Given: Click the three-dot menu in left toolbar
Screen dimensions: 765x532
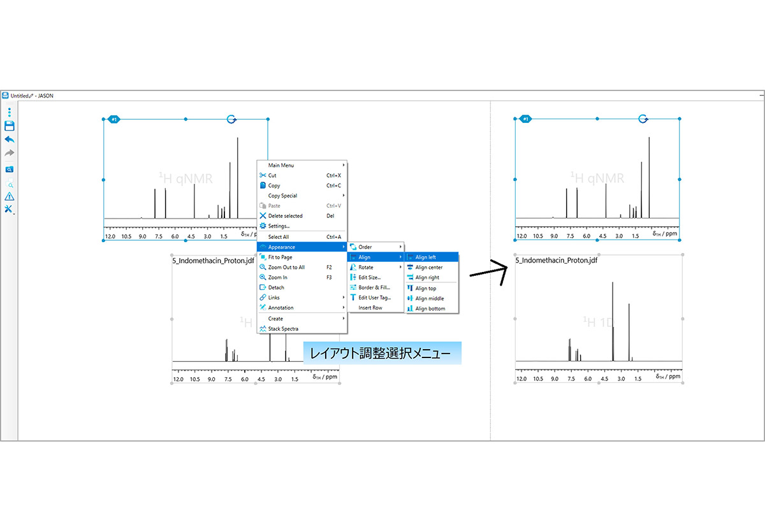Looking at the screenshot, I should click(x=10, y=112).
